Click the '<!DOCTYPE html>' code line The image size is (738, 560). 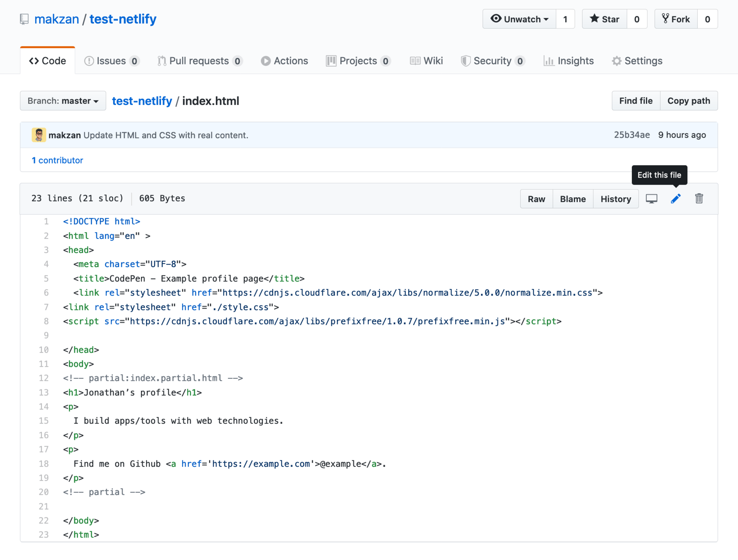102,222
